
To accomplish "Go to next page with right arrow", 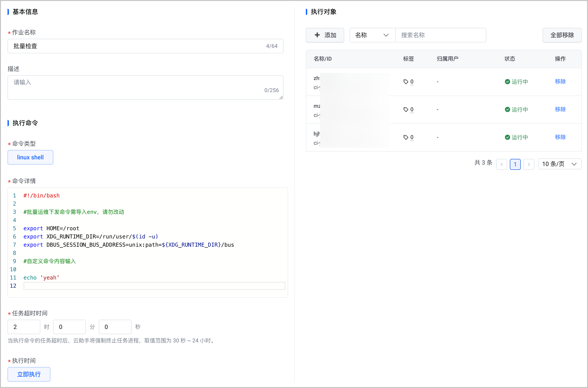I will 529,164.
